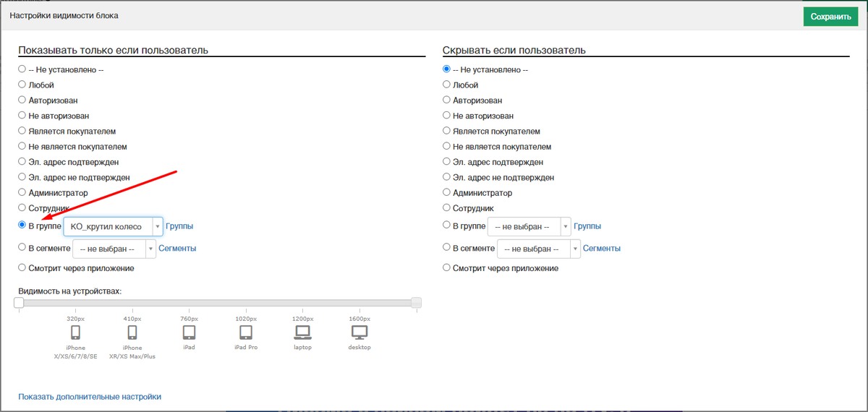Open 'Показать дополнительные настройки' link
This screenshot has height=412, width=868.
[90, 397]
